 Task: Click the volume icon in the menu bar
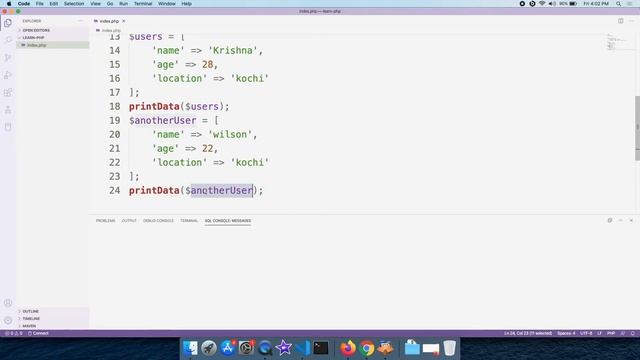pos(552,4)
